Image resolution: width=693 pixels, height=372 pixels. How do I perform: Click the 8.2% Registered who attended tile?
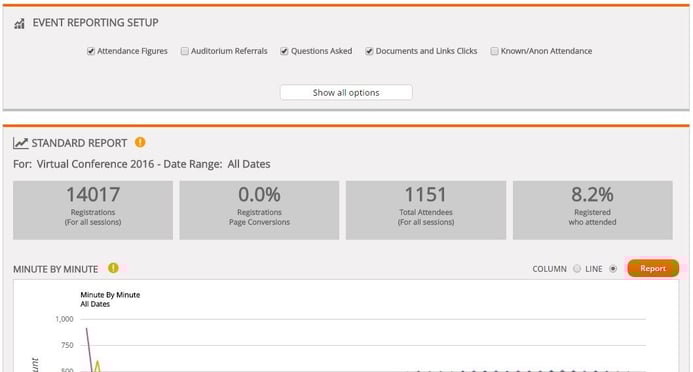593,210
